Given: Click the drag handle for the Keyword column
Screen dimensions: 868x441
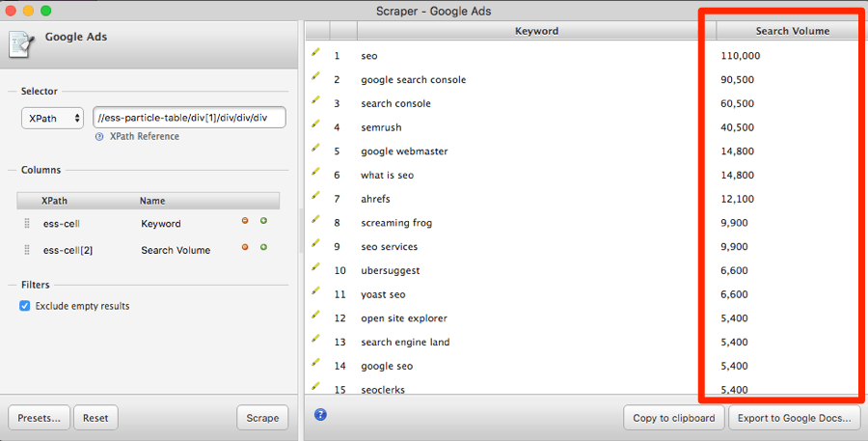Looking at the screenshot, I should 27,223.
